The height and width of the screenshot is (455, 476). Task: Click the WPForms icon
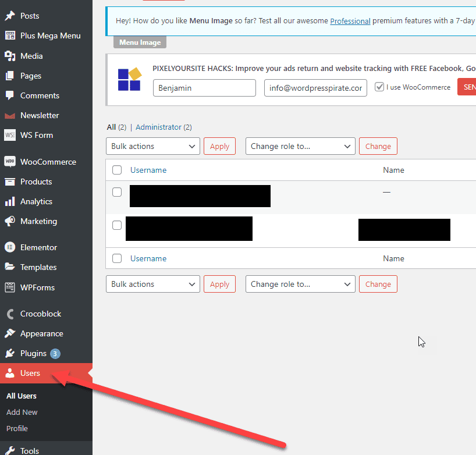[x=10, y=287]
